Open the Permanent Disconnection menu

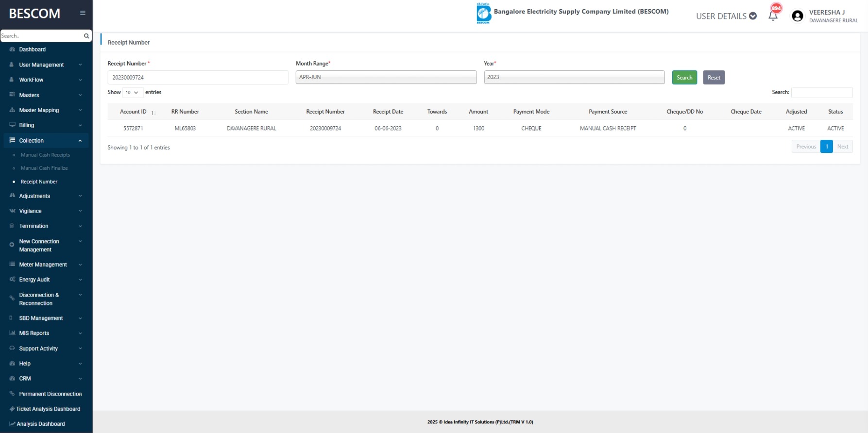tap(50, 394)
